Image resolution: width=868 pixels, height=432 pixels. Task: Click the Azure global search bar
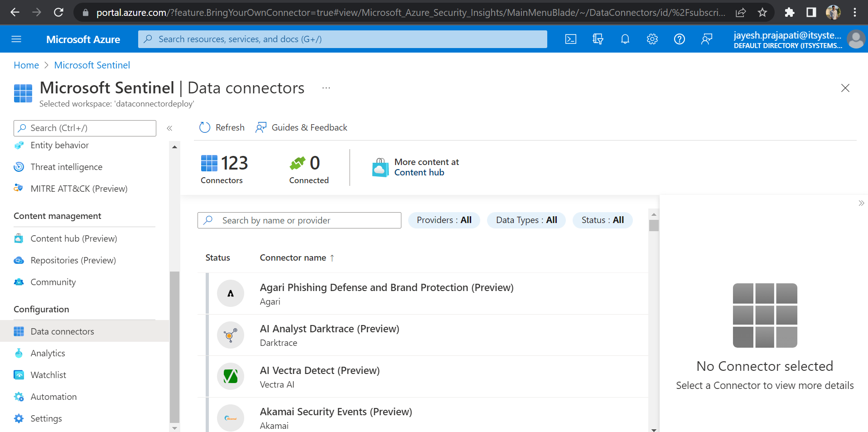click(342, 39)
